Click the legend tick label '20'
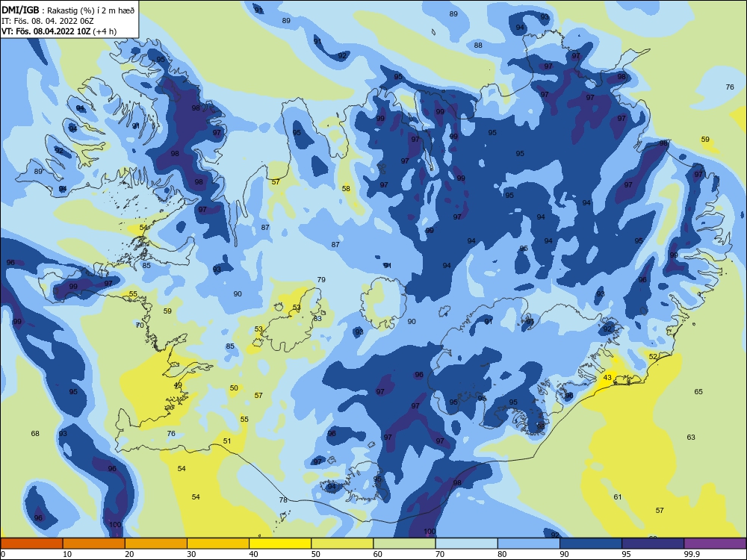Viewport: 747px width, 560px height. [129, 554]
